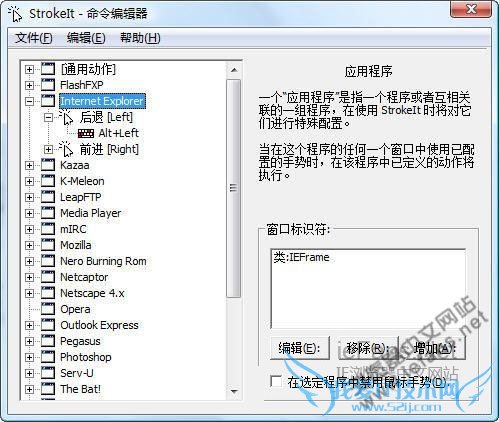
Task: Expand the Kazaa tree node
Action: 29,165
